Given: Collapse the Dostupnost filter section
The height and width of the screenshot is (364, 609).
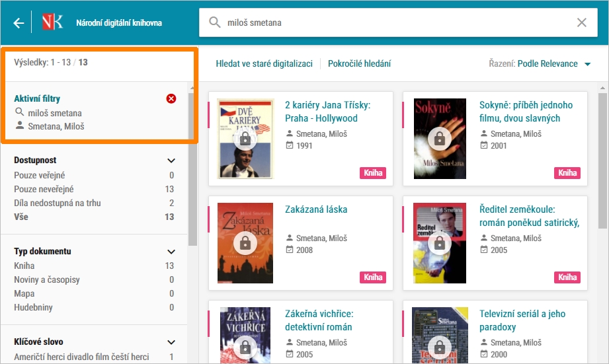Looking at the screenshot, I should 171,161.
